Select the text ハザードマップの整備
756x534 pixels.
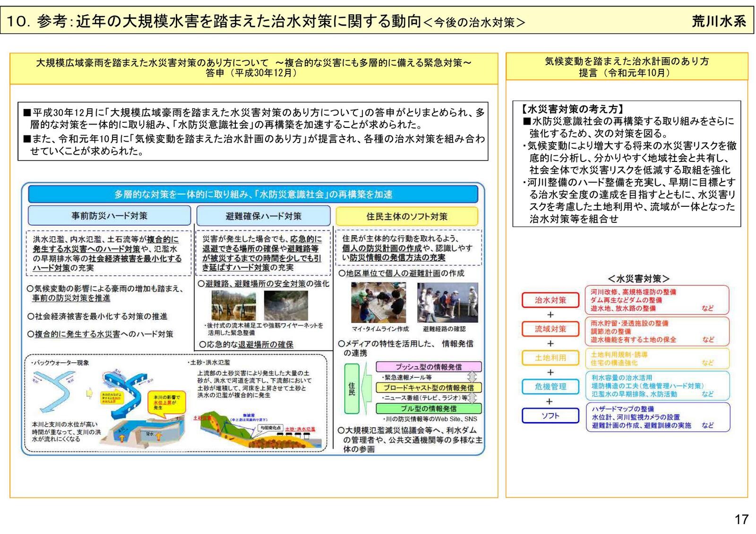623,408
